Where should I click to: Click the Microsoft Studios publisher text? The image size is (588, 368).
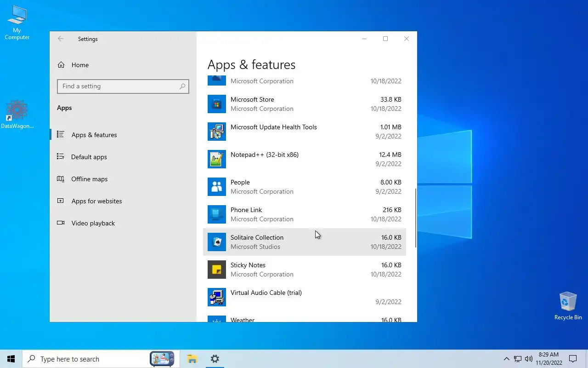255,247
